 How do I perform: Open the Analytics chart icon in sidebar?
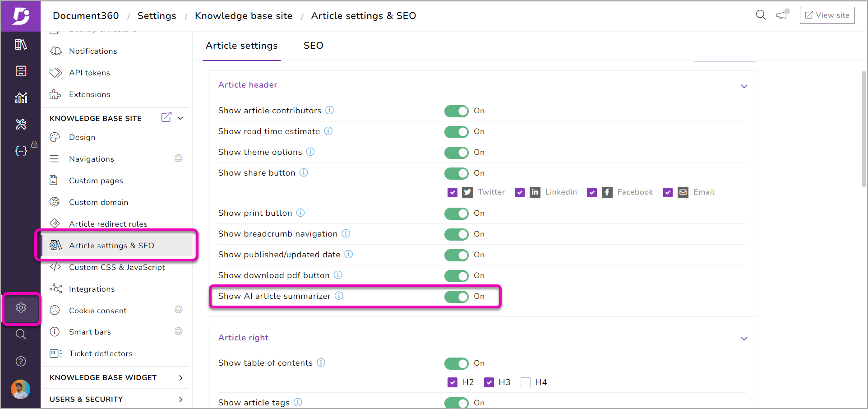tap(21, 98)
